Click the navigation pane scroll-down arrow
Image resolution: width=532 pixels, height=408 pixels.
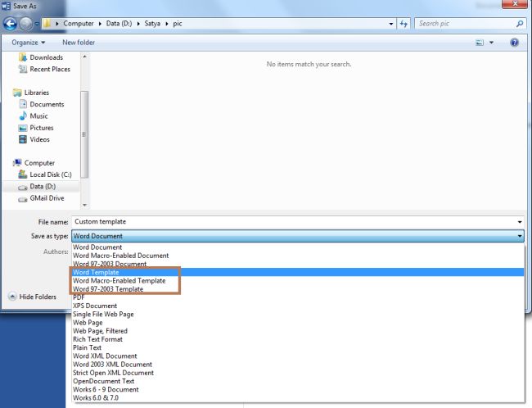coord(85,205)
